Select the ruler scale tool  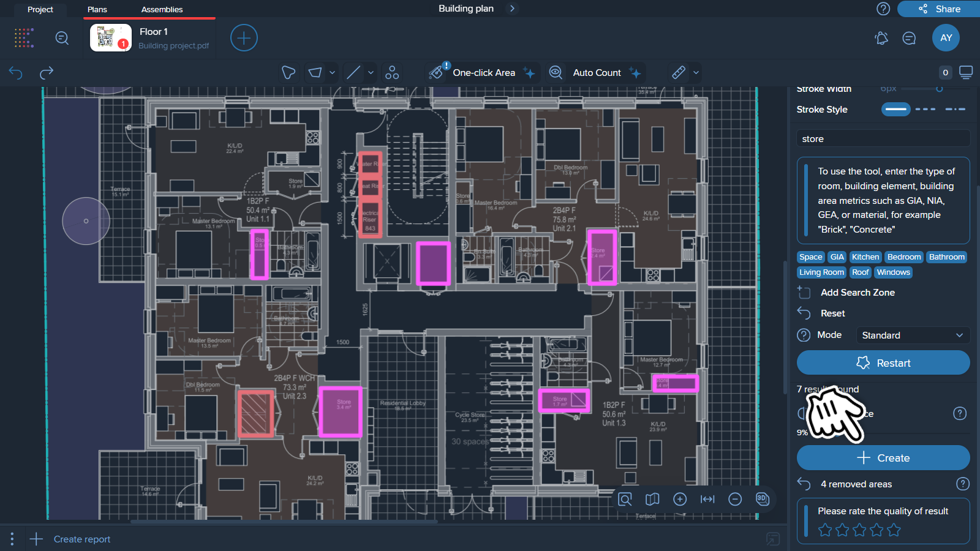click(x=679, y=73)
